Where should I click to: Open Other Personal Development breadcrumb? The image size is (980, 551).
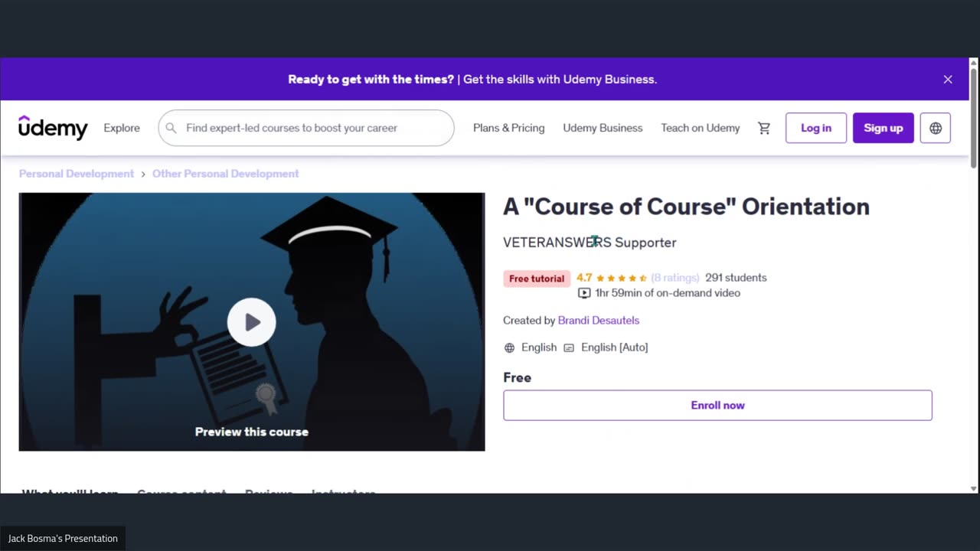click(225, 174)
